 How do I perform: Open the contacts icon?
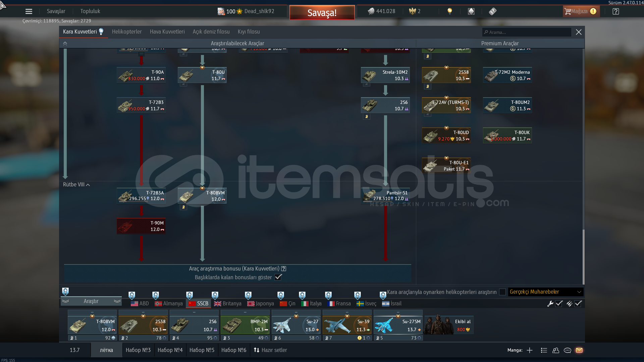(556, 350)
